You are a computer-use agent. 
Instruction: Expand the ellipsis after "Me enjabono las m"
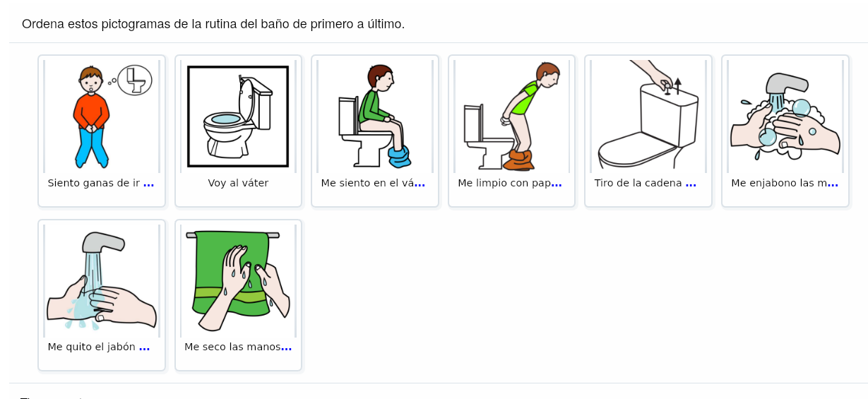833,184
